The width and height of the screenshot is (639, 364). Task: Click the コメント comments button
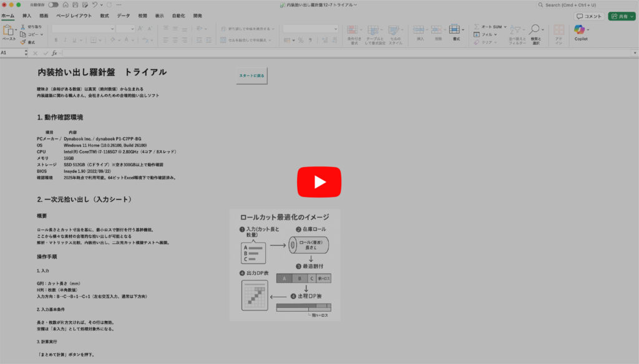(589, 16)
